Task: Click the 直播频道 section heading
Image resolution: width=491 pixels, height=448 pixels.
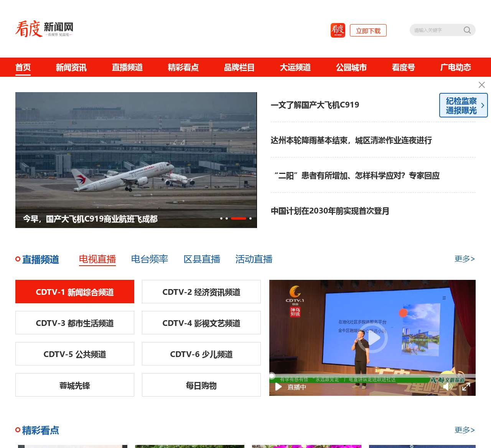Action: pos(40,260)
